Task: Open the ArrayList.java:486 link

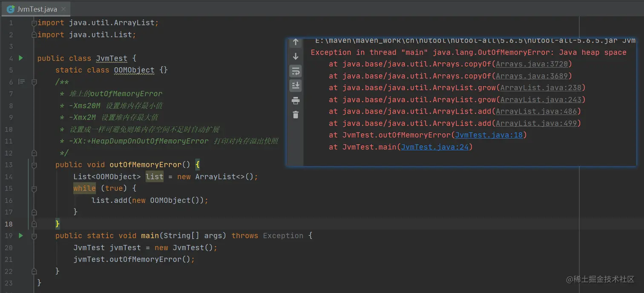Action: coord(536,111)
